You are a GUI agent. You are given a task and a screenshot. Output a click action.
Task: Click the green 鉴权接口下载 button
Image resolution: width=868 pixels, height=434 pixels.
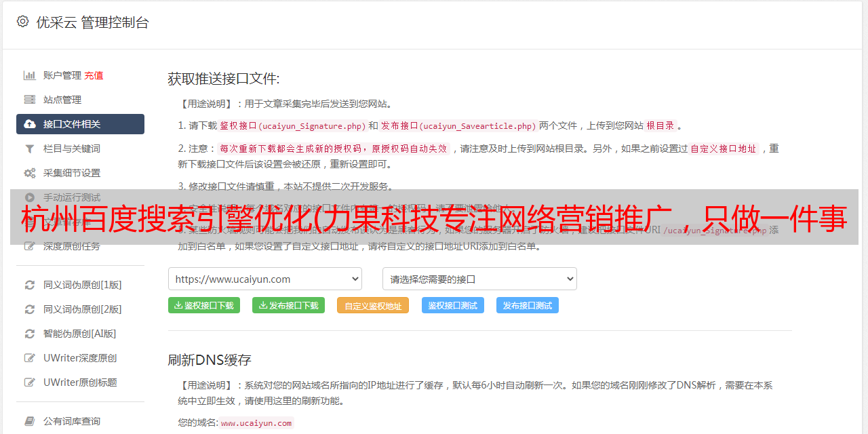coord(204,305)
